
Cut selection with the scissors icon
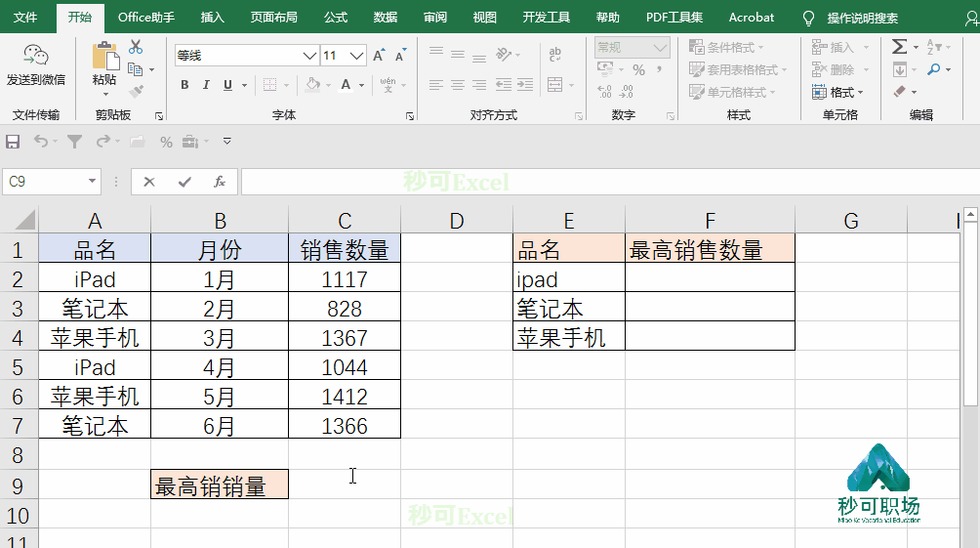click(136, 47)
